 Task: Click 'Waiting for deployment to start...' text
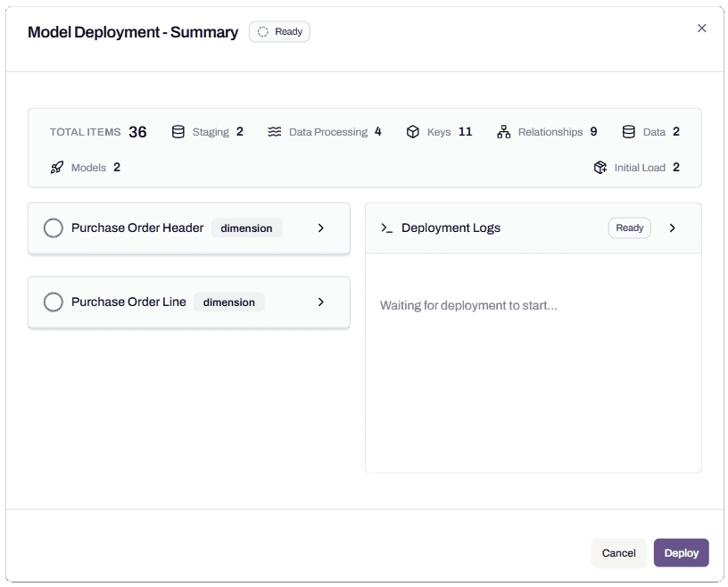coord(468,306)
